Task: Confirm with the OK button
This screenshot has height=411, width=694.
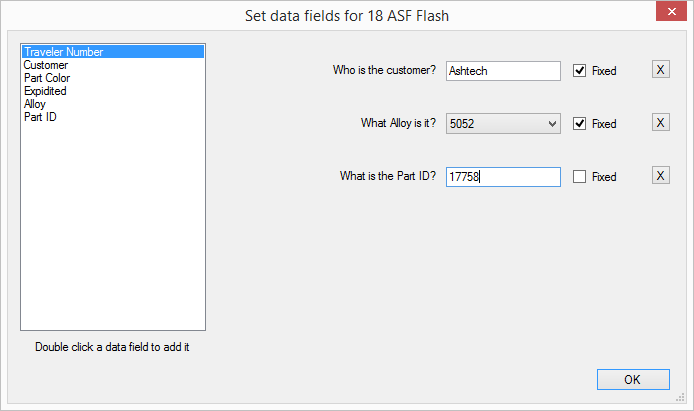Action: point(633,380)
